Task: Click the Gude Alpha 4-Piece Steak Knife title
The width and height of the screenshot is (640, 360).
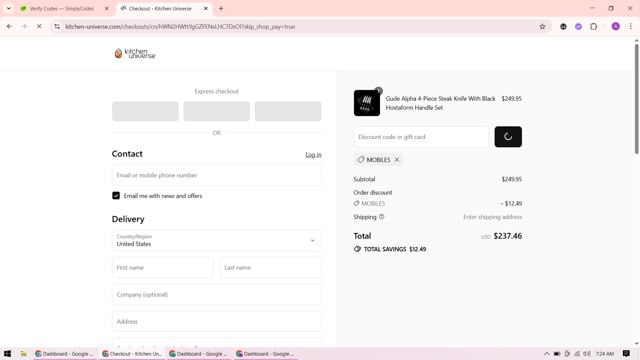Action: (x=440, y=103)
